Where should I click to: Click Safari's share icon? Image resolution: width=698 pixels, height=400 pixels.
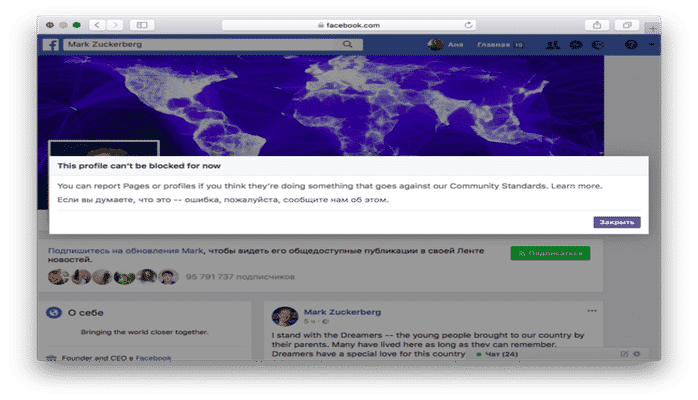pos(597,25)
